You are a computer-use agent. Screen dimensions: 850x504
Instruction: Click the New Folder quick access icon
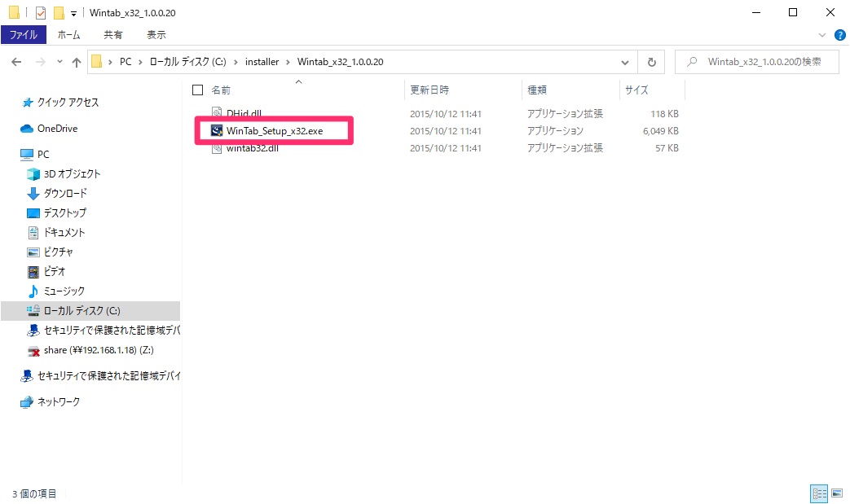[59, 12]
